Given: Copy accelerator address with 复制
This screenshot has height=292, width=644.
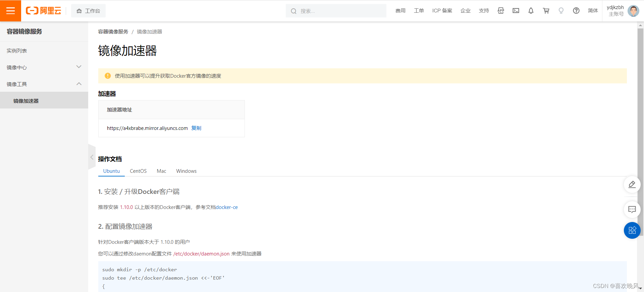Looking at the screenshot, I should (196, 128).
